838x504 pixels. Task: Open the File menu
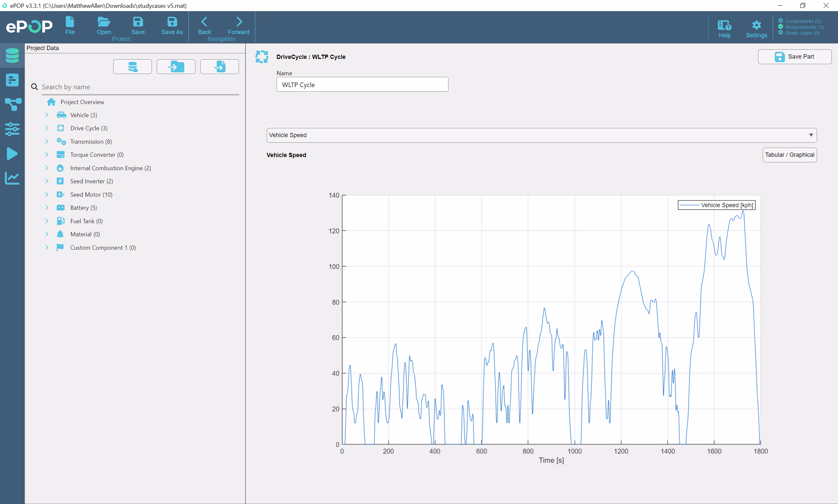coord(70,25)
